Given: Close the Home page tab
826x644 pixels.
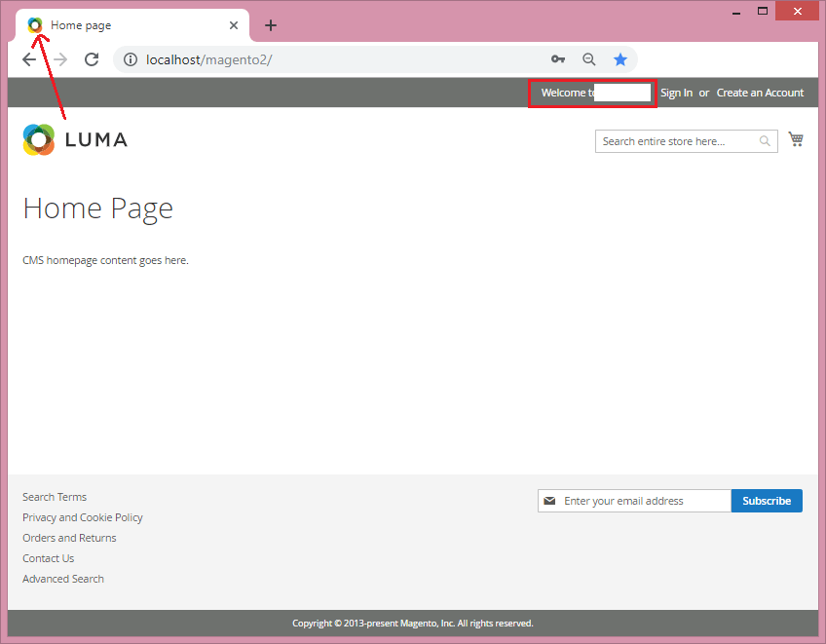Looking at the screenshot, I should 234,25.
